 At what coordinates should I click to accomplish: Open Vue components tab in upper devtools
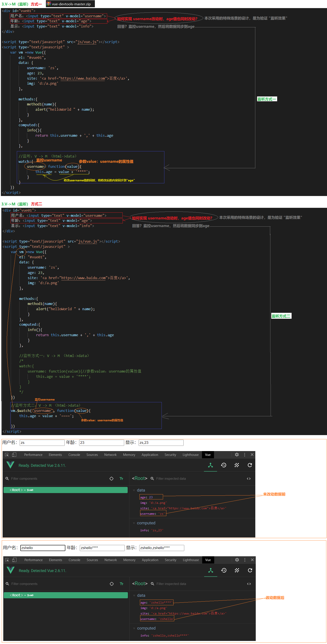(210, 465)
